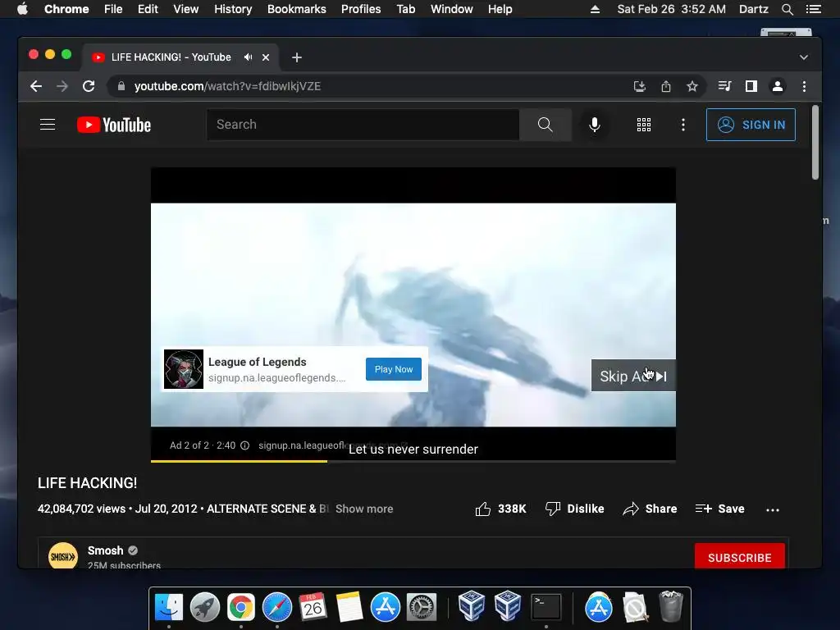The image size is (840, 630).
Task: Open a new Chrome tab
Action: click(x=297, y=57)
